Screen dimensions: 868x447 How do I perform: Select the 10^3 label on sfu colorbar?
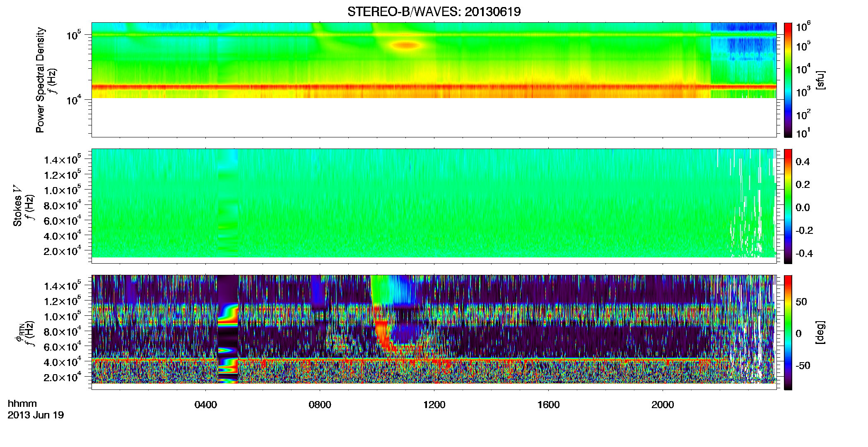pos(803,92)
